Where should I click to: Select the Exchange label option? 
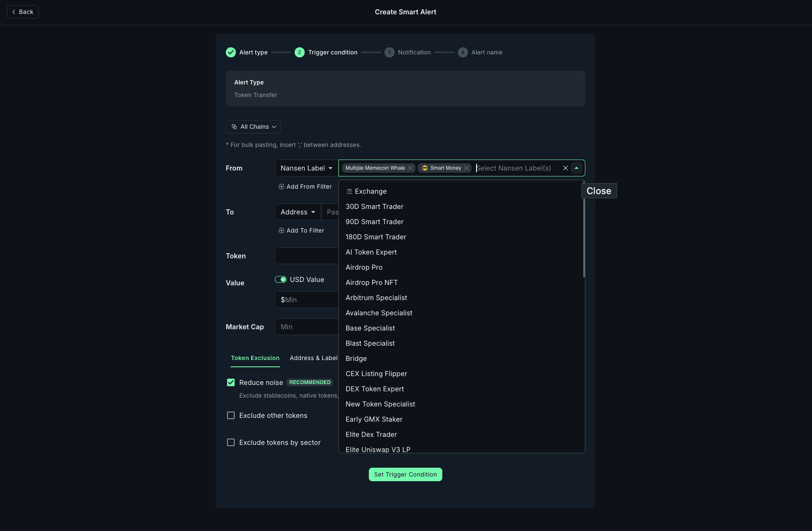(371, 191)
